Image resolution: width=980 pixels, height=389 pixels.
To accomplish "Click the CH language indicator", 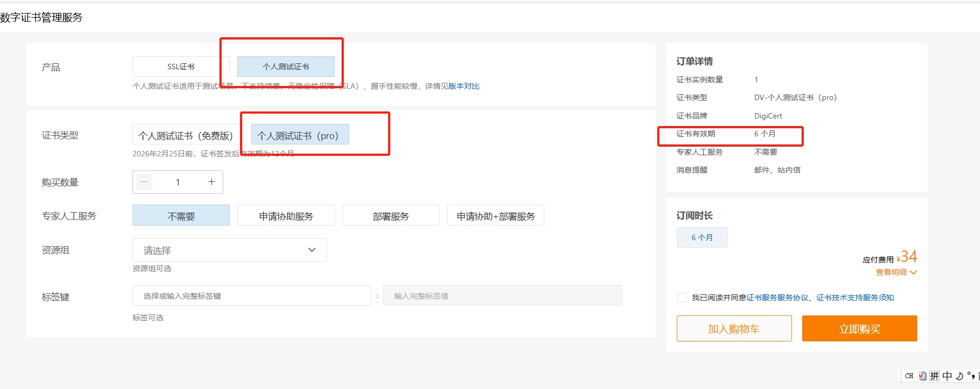I will coord(909,376).
